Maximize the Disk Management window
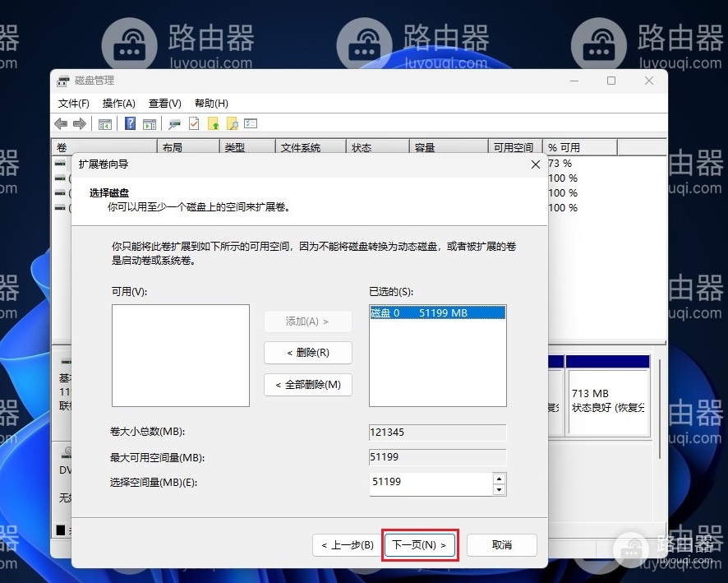 coord(611,81)
